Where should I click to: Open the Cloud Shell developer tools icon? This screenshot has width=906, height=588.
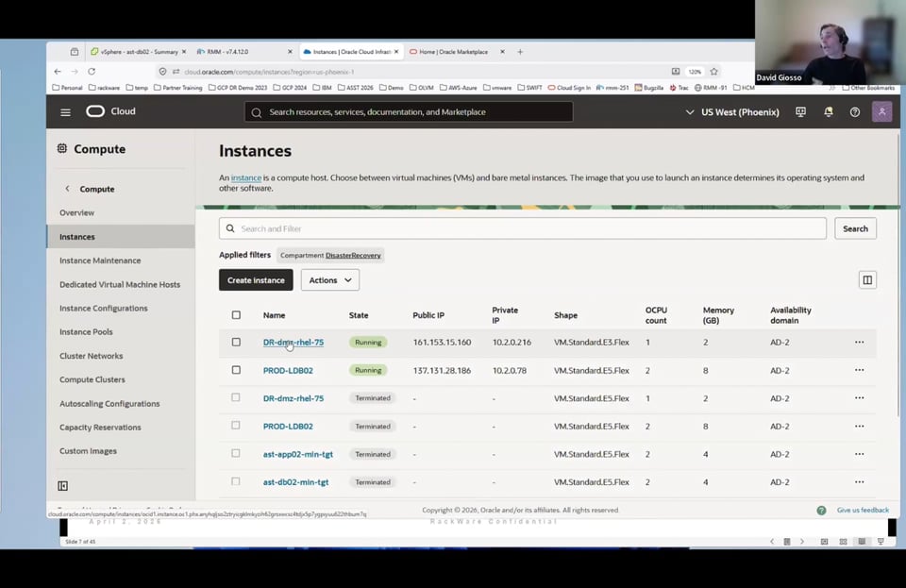tap(801, 112)
